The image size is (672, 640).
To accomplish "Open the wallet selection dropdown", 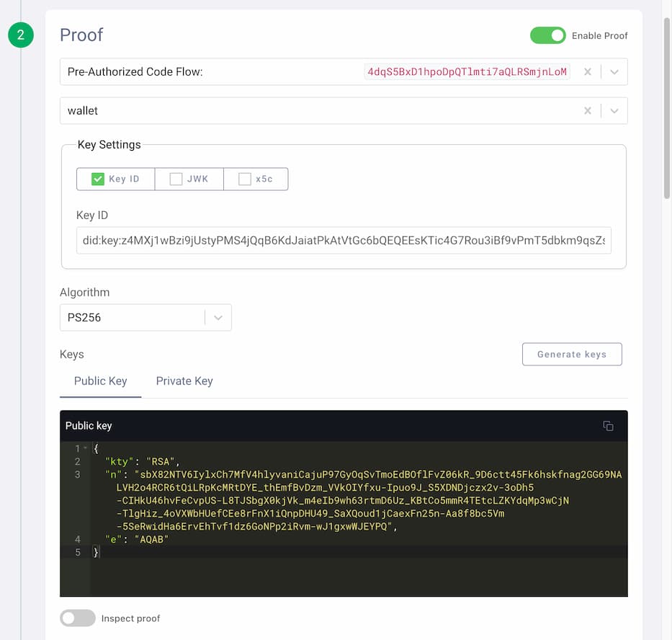I will 613,110.
